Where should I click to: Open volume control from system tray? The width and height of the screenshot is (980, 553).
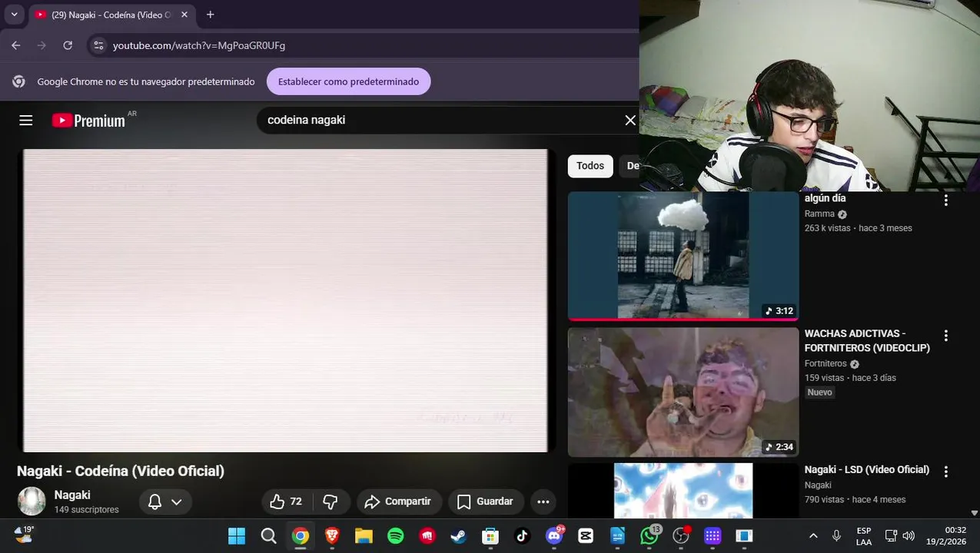(x=909, y=536)
